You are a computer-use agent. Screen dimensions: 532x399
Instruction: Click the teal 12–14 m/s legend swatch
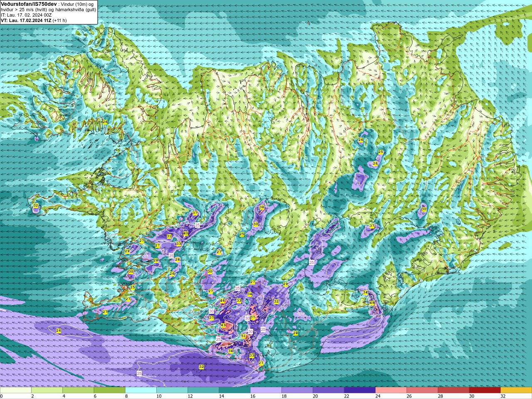203,390
